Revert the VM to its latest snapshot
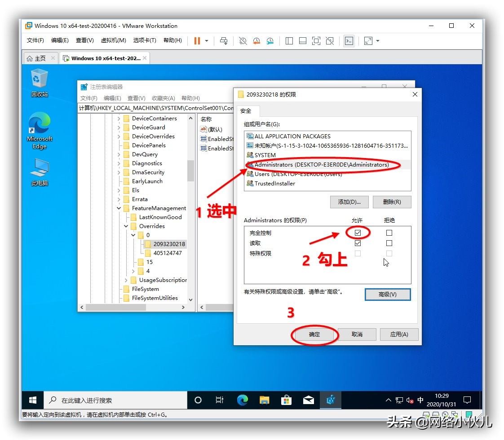This screenshot has height=440, width=504. point(256,41)
